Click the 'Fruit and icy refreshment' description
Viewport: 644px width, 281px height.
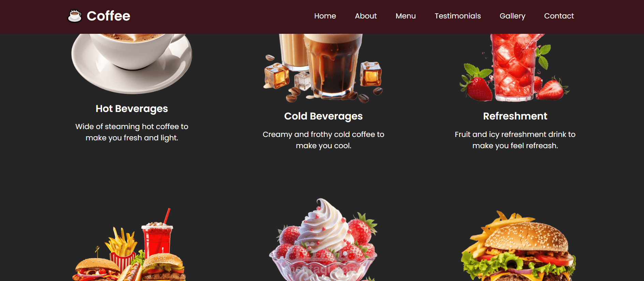tap(515, 140)
